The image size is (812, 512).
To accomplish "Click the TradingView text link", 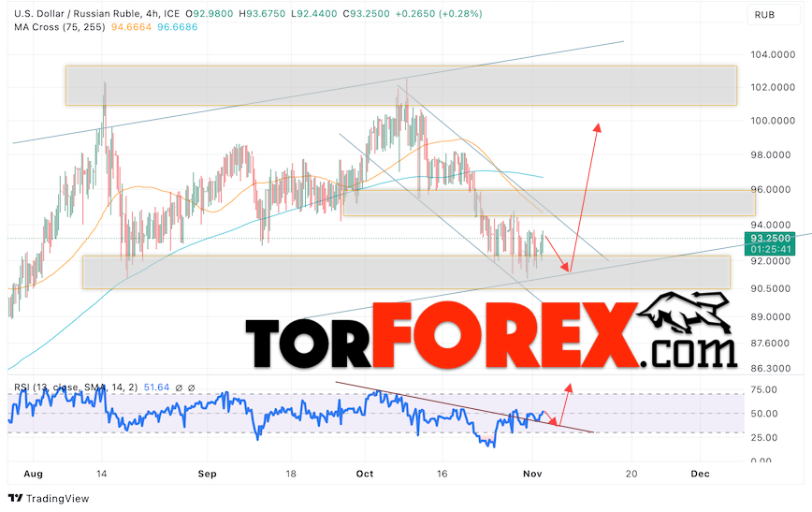I will click(57, 499).
